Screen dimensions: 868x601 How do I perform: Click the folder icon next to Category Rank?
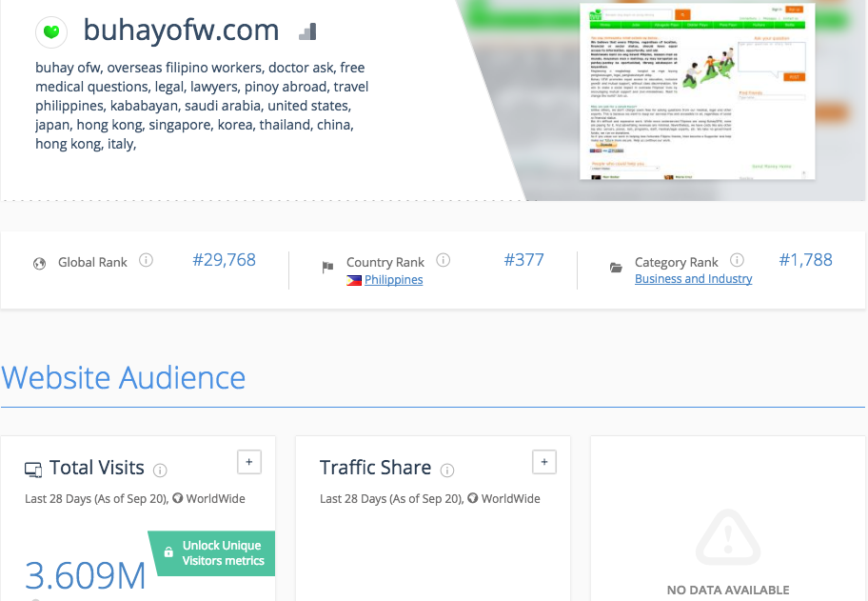[616, 268]
